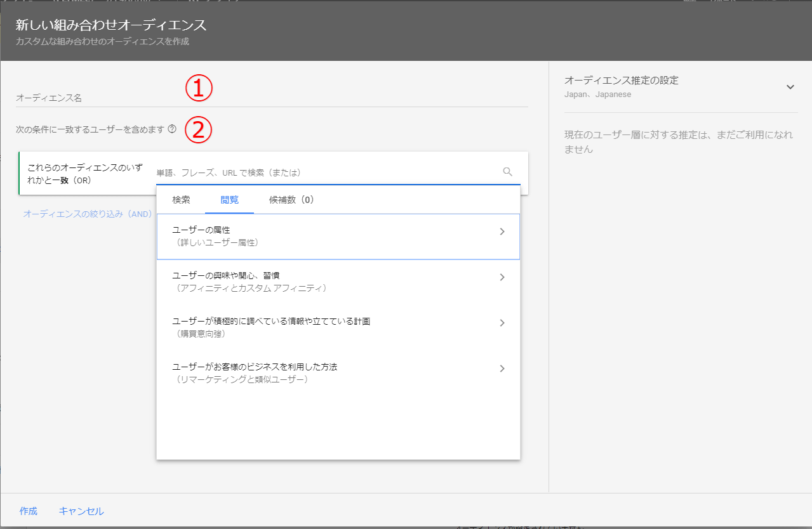
Task: Expand the arrow next to アフィニティとカスタム アフィニティ
Action: click(x=502, y=277)
